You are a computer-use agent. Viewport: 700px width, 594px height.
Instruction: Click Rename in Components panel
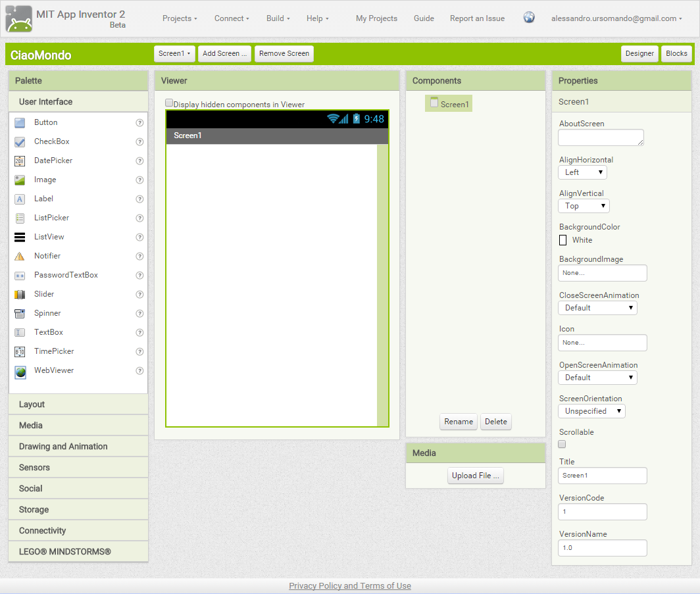(459, 422)
